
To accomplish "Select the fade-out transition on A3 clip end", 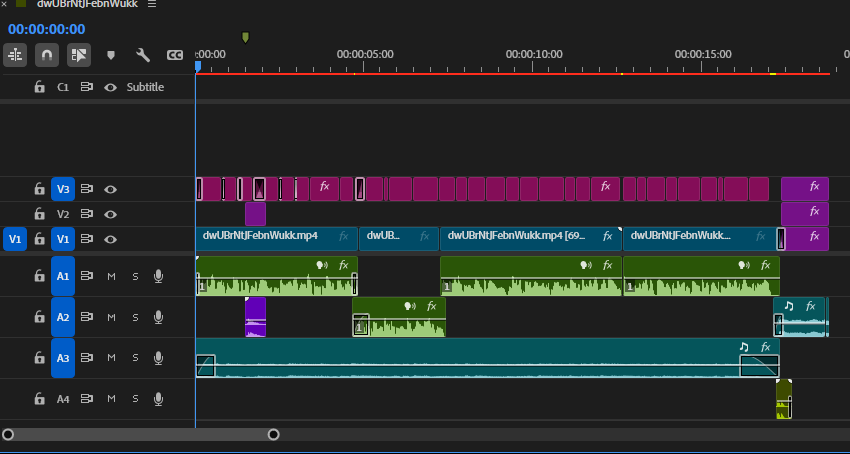I will (x=759, y=366).
